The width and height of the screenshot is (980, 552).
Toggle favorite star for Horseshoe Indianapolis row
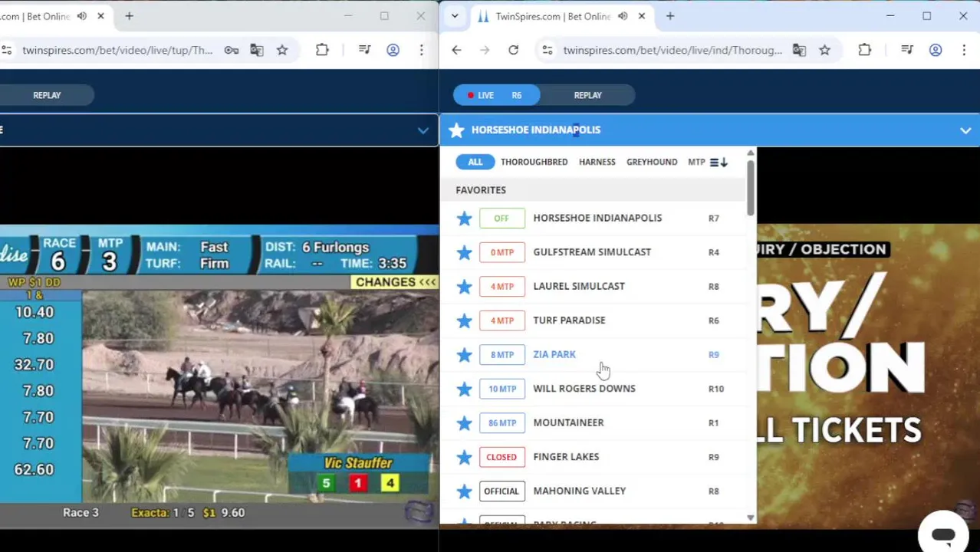coord(464,219)
